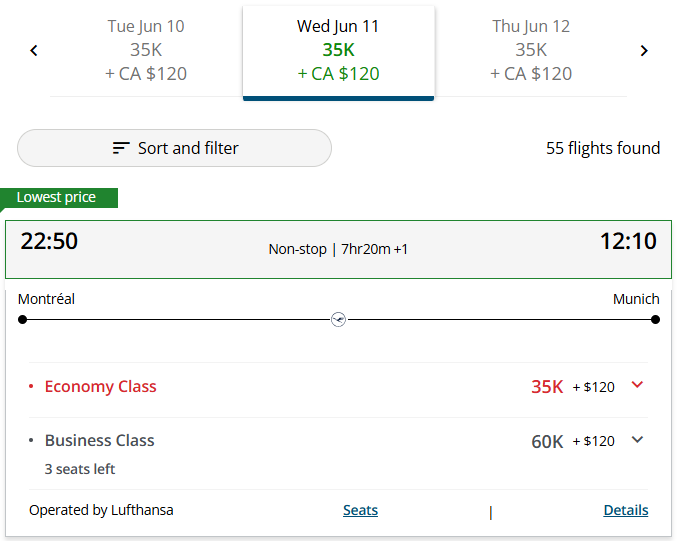Click the filter lines icon beside Sort and filter

[121, 148]
